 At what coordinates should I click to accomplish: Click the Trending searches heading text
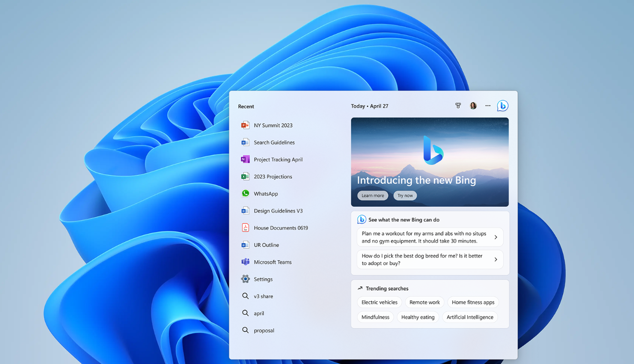pos(387,288)
